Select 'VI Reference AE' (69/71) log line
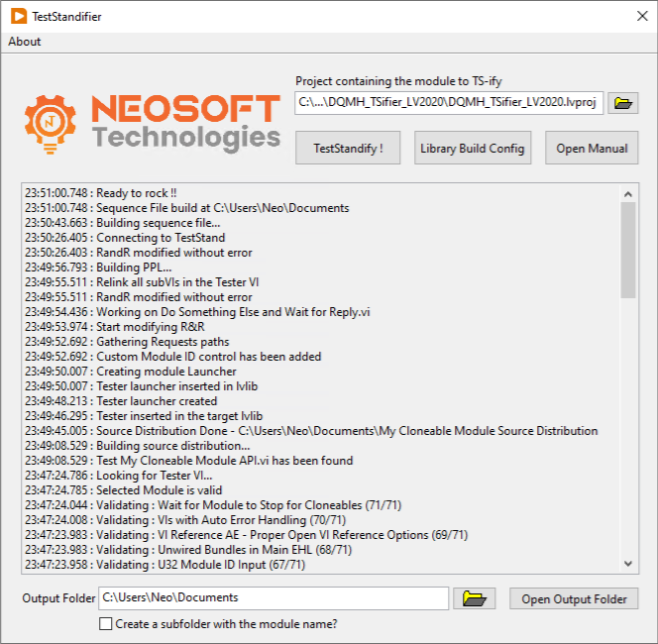658x644 pixels. pos(247,535)
